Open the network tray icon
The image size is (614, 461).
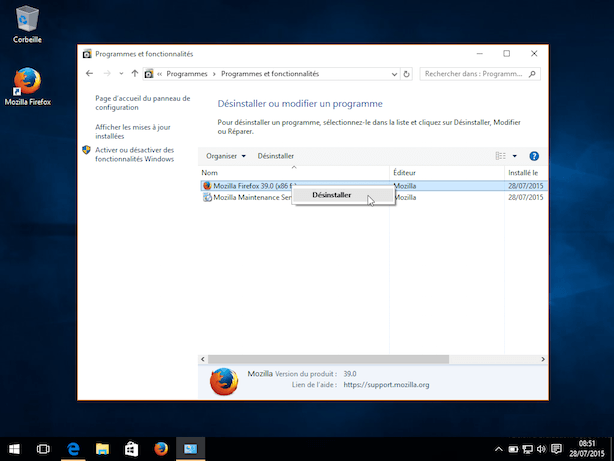[x=527, y=449]
